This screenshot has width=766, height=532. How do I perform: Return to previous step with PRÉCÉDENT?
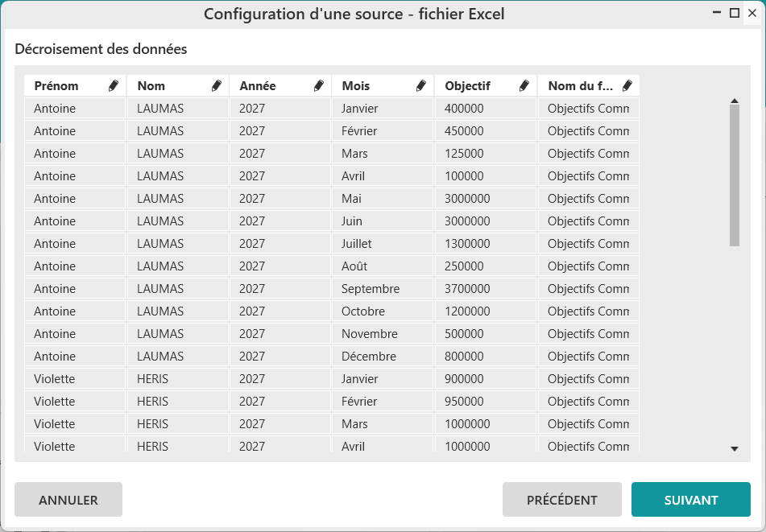coord(561,499)
